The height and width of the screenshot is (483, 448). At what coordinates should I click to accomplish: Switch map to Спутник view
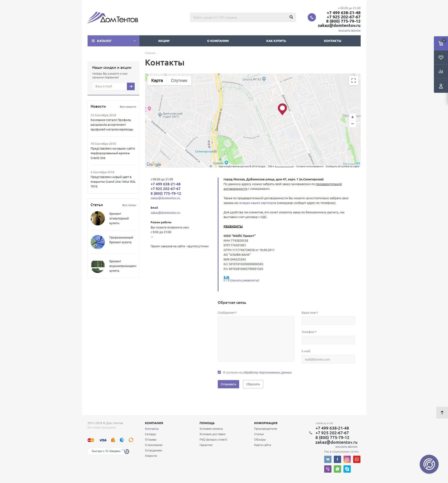coord(179,81)
